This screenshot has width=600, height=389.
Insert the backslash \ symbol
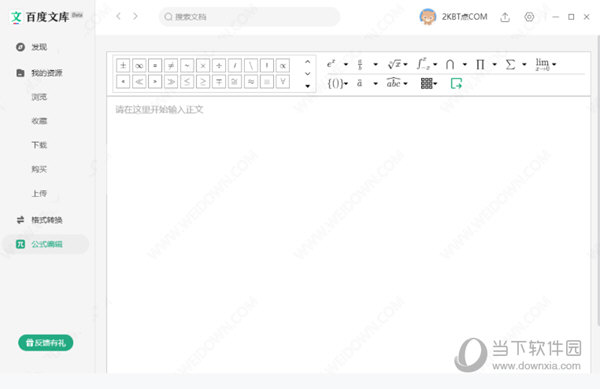coord(251,65)
